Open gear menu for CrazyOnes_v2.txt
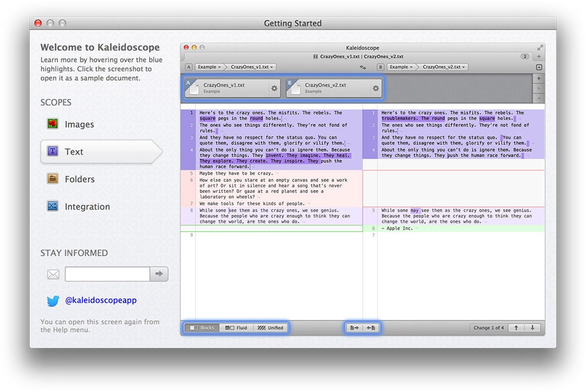The height and width of the screenshot is (392, 586). click(375, 88)
